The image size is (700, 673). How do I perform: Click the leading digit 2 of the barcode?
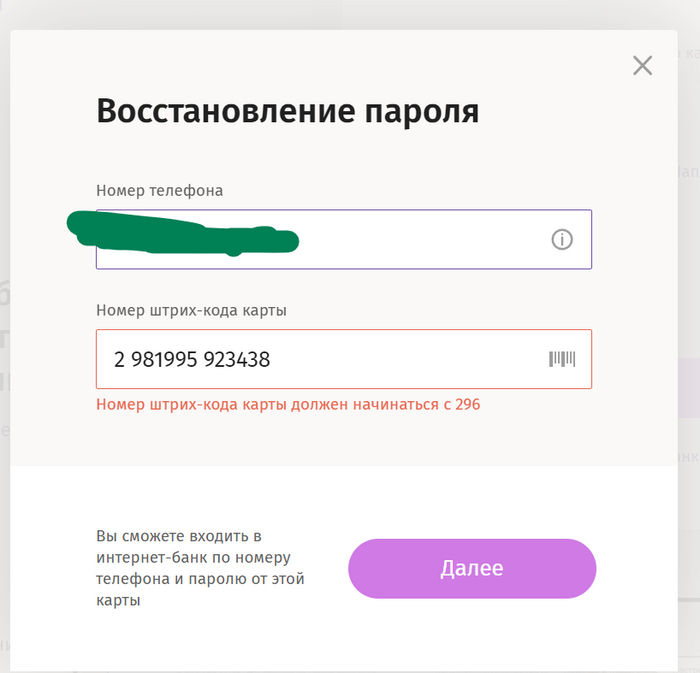(x=119, y=359)
